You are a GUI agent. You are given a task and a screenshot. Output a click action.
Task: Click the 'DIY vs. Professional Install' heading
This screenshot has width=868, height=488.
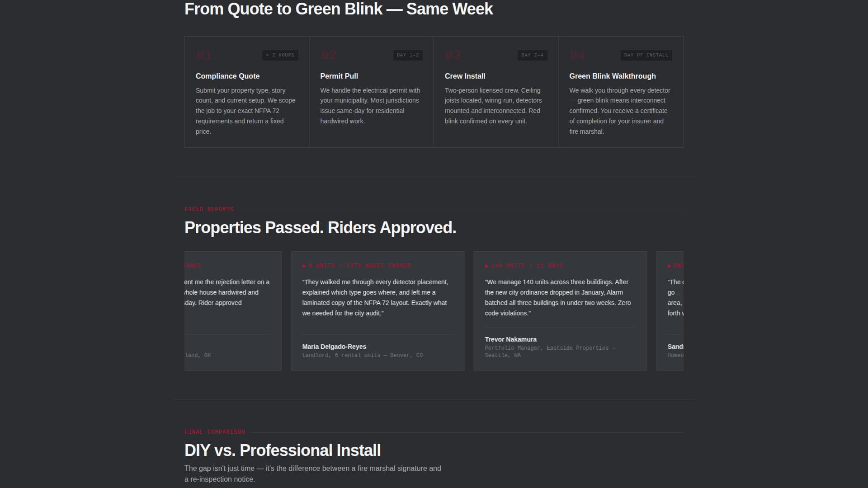[x=283, y=450]
